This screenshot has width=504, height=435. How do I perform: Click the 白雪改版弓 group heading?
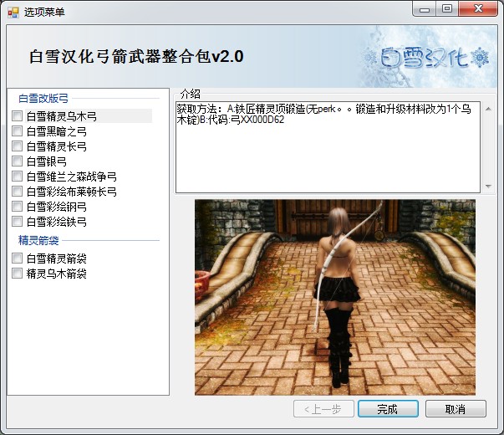(43, 99)
